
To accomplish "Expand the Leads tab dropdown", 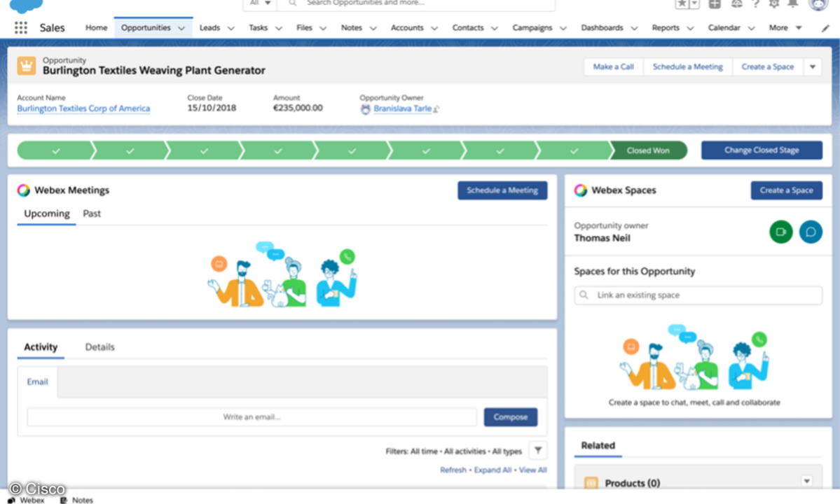I will 231,29.
